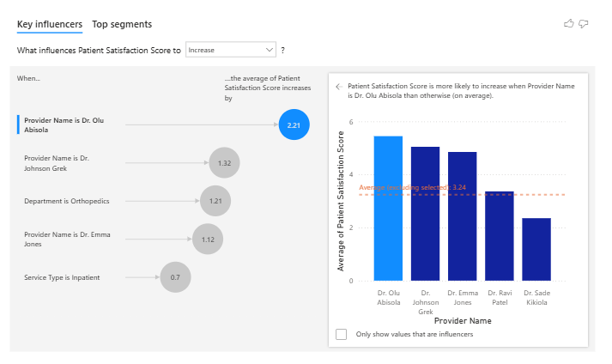Select the 1.32 influencer bubble

coord(224,163)
